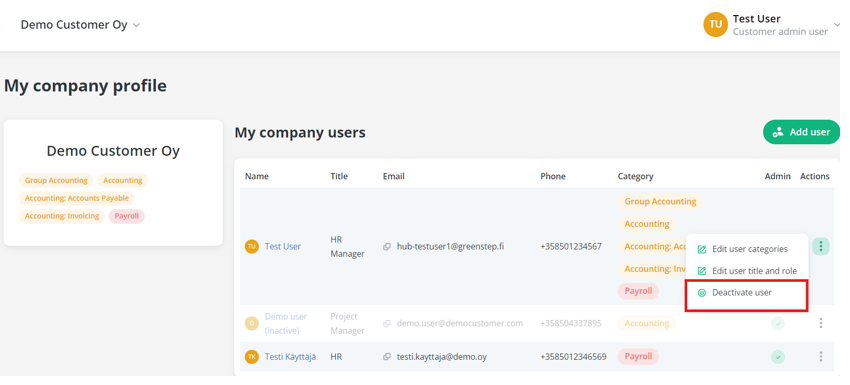Click the TU avatar in Test User row
The width and height of the screenshot is (850, 385).
click(x=252, y=247)
